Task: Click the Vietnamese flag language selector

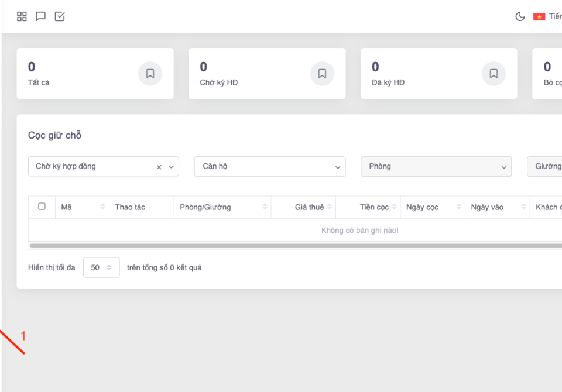Action: pos(539,16)
